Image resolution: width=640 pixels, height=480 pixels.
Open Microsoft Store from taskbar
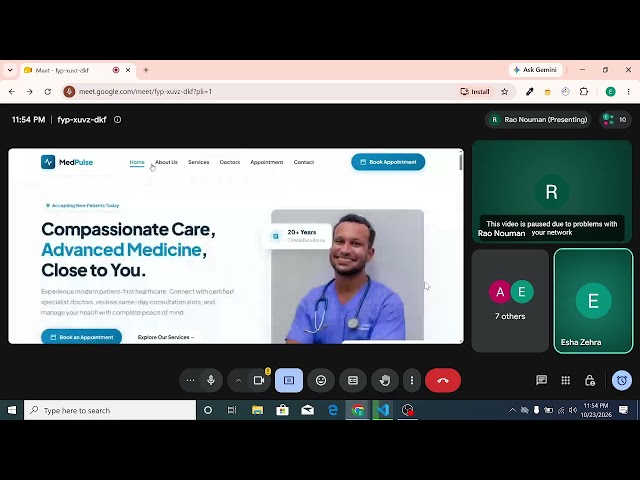(x=282, y=410)
